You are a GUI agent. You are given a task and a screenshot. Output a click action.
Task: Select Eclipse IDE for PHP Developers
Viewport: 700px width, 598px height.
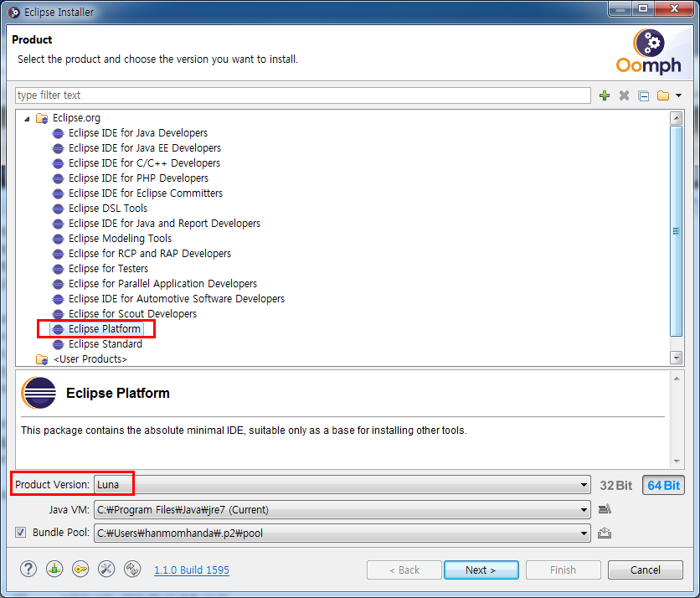pyautogui.click(x=138, y=178)
